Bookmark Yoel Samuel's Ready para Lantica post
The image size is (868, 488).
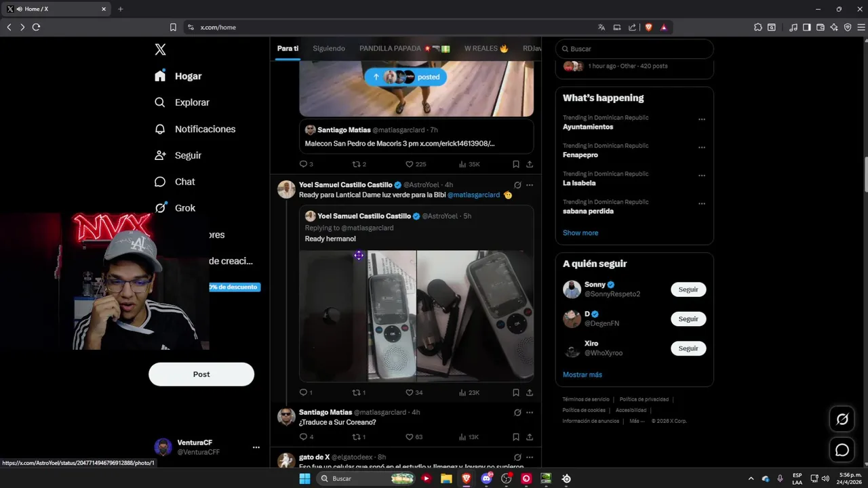(516, 392)
